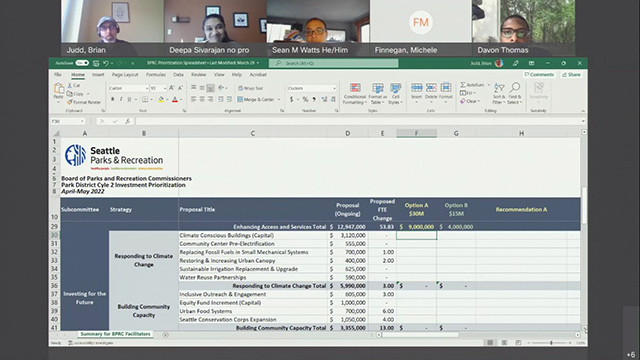Viewport: 640px width, 360px height.
Task: Click the Insert Function fx icon
Action: pyautogui.click(x=128, y=121)
